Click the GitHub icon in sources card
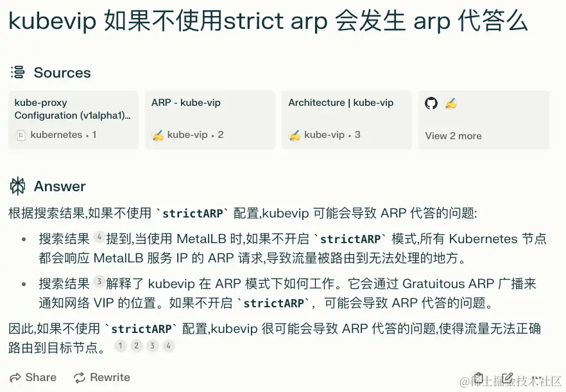The image size is (566, 392). point(431,103)
